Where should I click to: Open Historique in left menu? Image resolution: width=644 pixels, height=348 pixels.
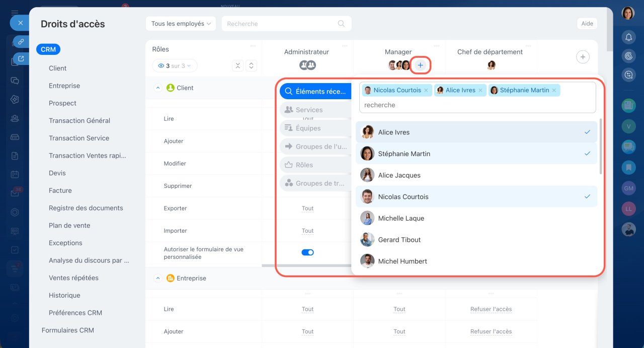64,296
